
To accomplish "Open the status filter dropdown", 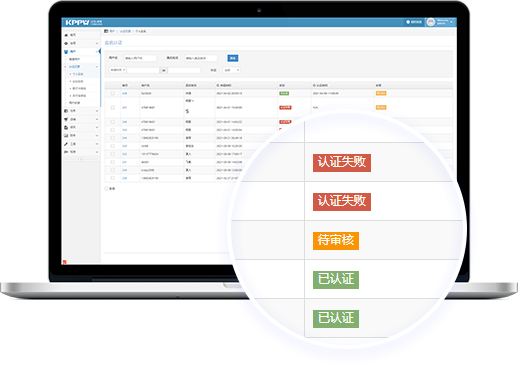I will coord(231,70).
